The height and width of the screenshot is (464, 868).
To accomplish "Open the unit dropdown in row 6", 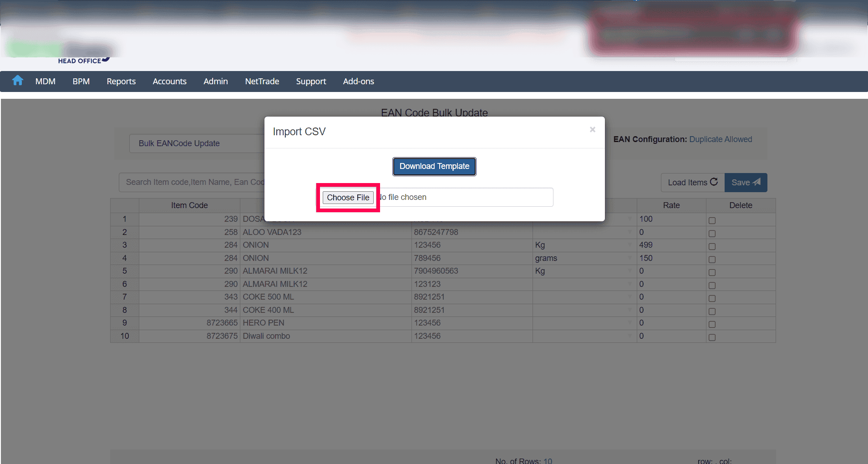I will click(630, 284).
